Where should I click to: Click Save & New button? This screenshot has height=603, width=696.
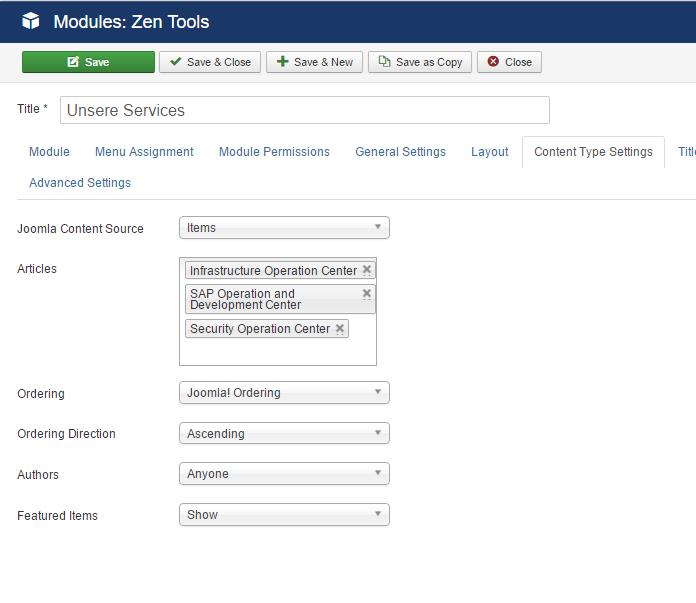click(314, 62)
